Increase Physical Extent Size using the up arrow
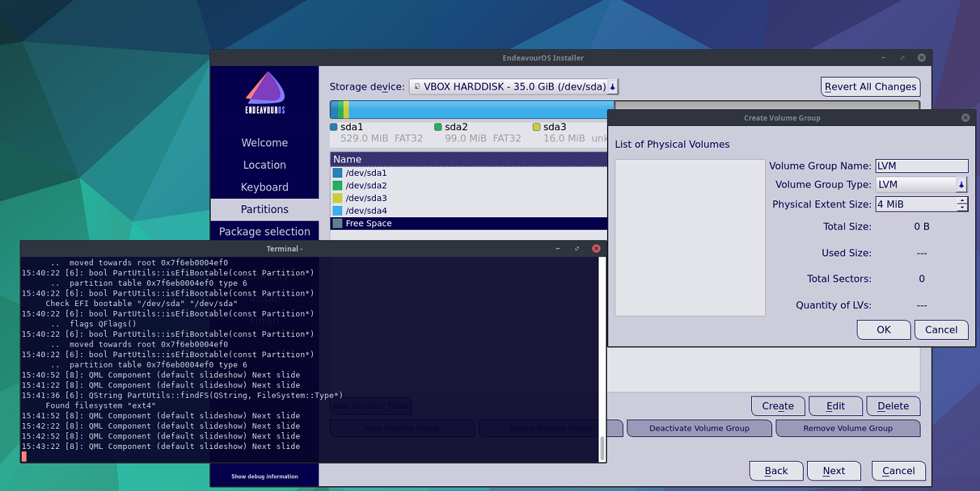980x491 pixels. click(x=964, y=200)
